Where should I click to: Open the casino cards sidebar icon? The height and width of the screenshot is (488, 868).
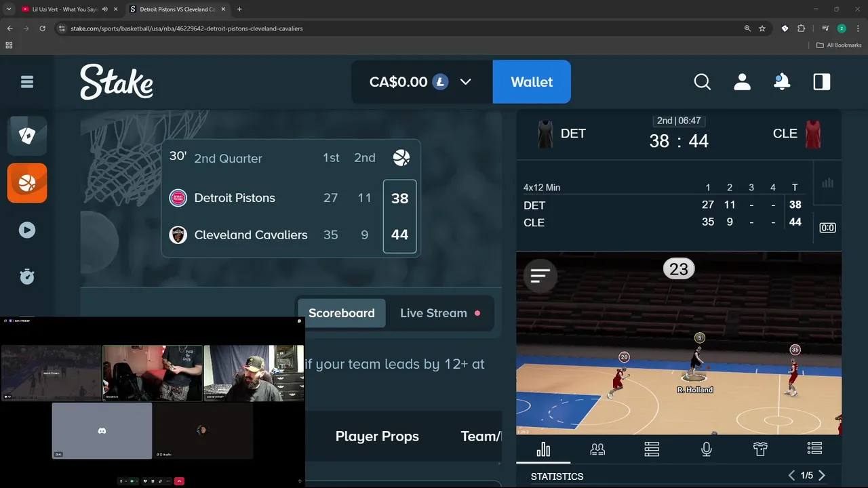27,136
